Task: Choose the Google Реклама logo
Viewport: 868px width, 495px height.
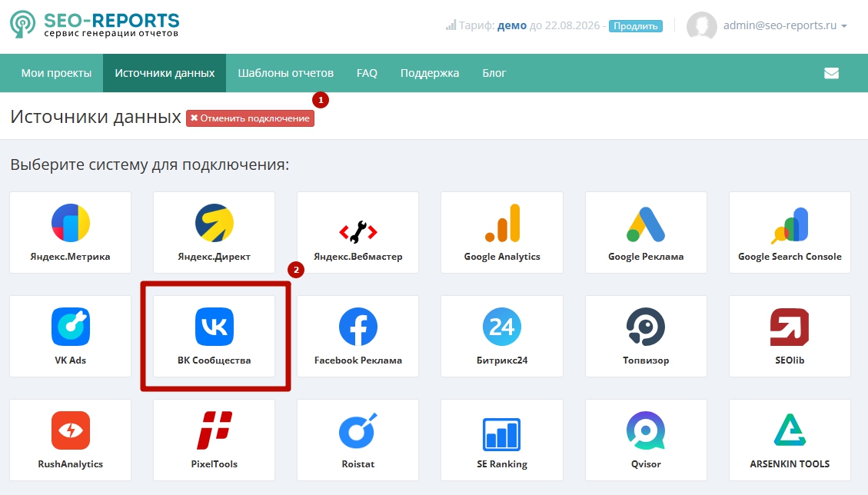Action: click(646, 224)
